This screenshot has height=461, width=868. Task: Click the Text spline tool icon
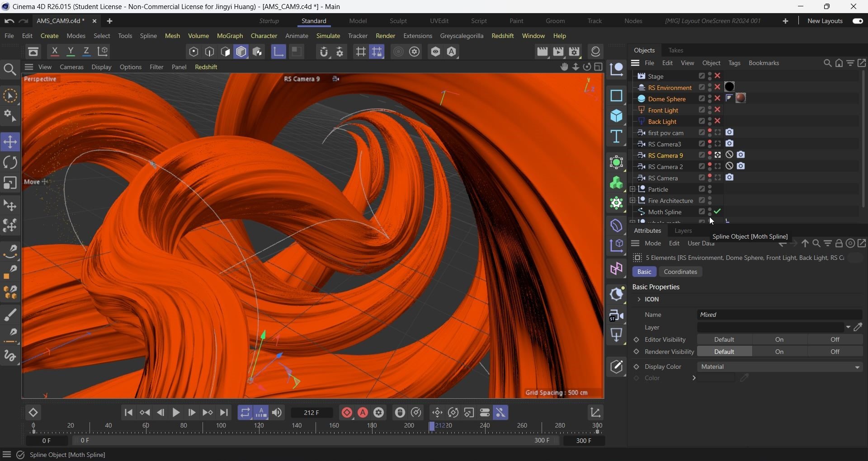pos(617,137)
